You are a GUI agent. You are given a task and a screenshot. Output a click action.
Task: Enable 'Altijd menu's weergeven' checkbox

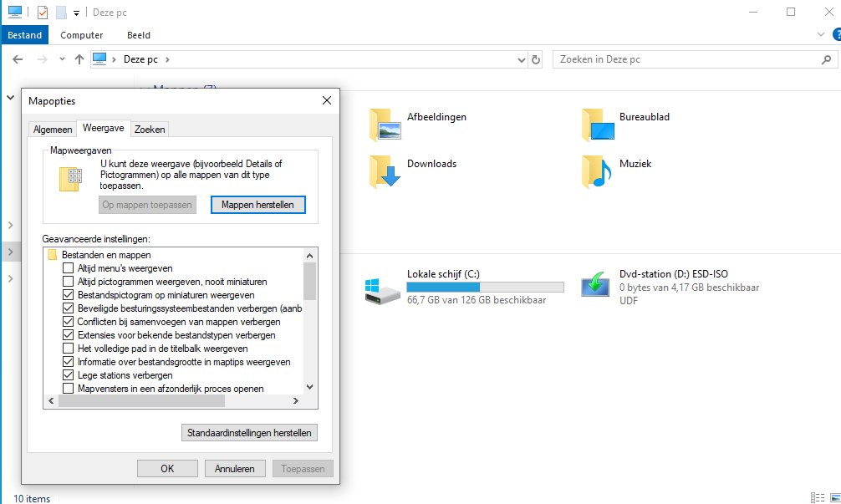(69, 268)
